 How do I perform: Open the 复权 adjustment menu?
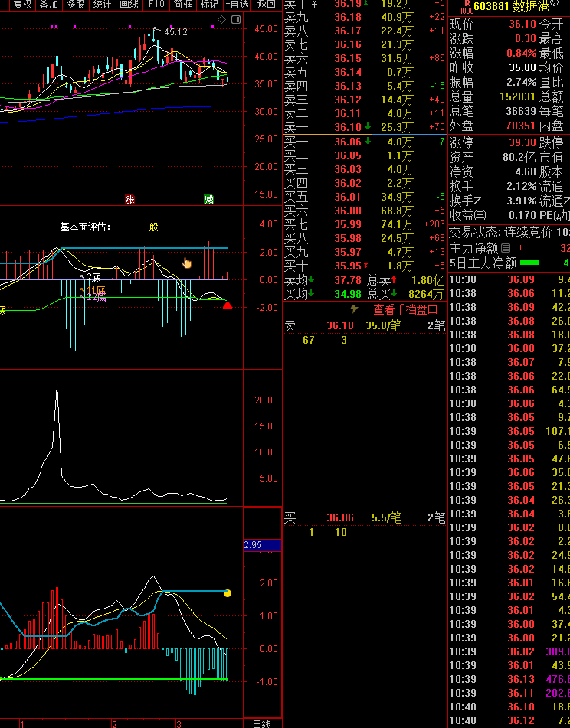click(23, 5)
